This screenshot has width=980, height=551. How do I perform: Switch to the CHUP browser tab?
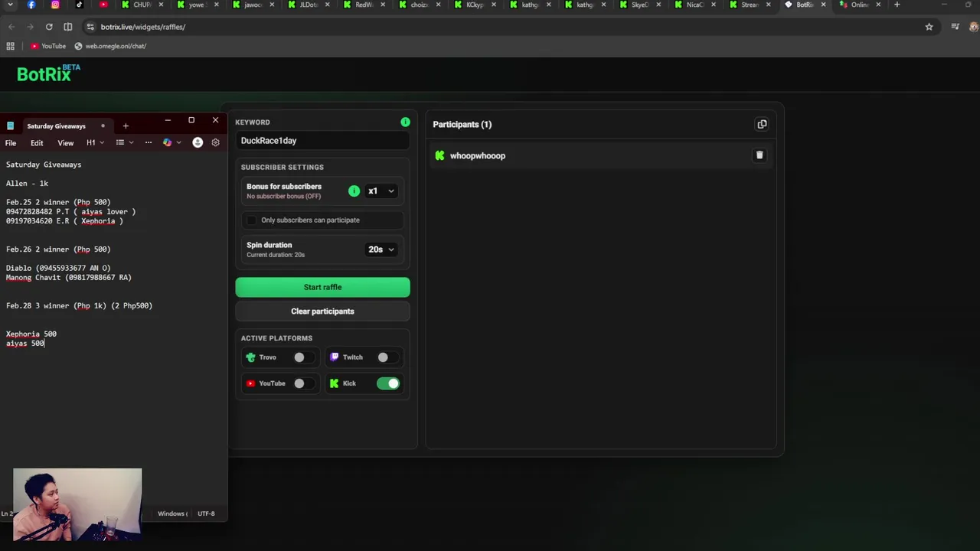pyautogui.click(x=142, y=5)
